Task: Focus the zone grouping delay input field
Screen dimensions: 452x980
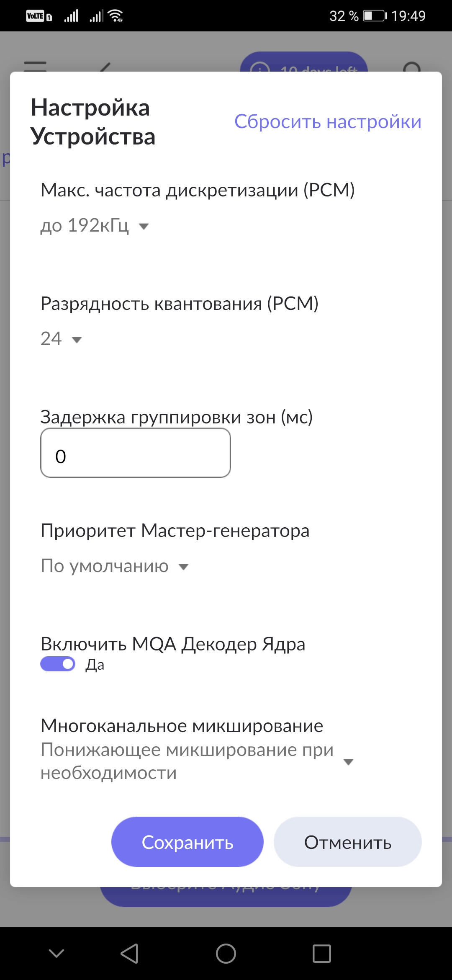Action: [x=136, y=453]
